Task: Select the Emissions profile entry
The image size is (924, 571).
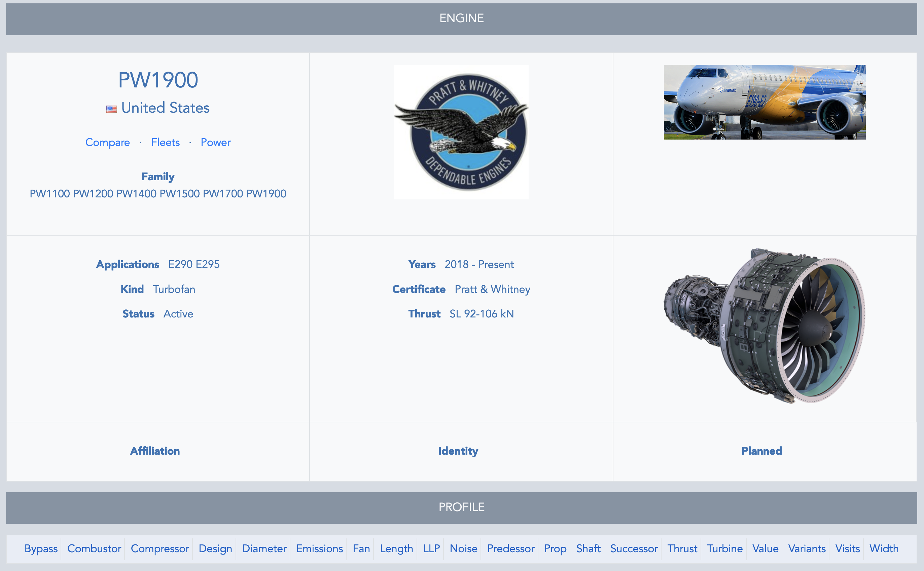Action: pos(319,549)
